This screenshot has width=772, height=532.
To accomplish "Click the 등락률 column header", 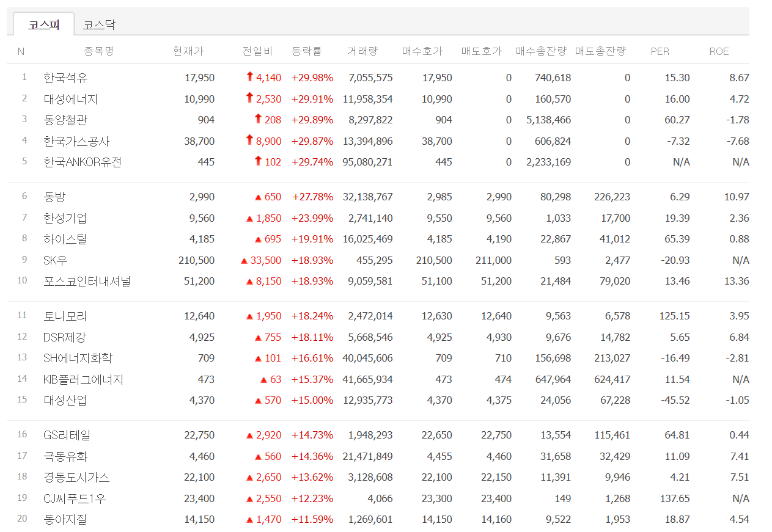I will (x=307, y=51).
